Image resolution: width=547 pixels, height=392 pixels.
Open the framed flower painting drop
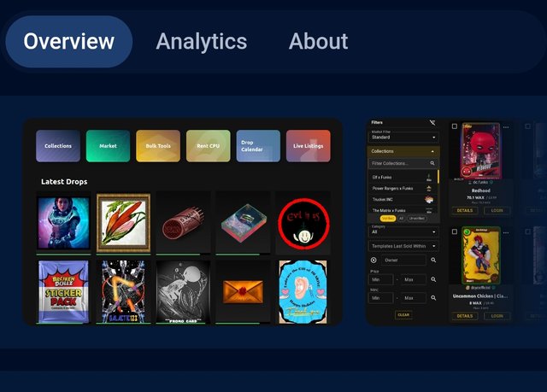tap(123, 223)
